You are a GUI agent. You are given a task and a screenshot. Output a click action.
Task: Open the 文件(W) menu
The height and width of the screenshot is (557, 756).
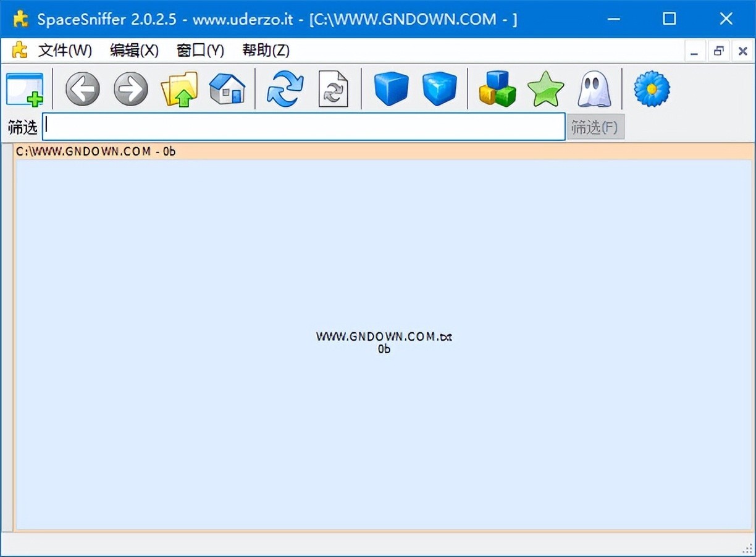pos(65,51)
